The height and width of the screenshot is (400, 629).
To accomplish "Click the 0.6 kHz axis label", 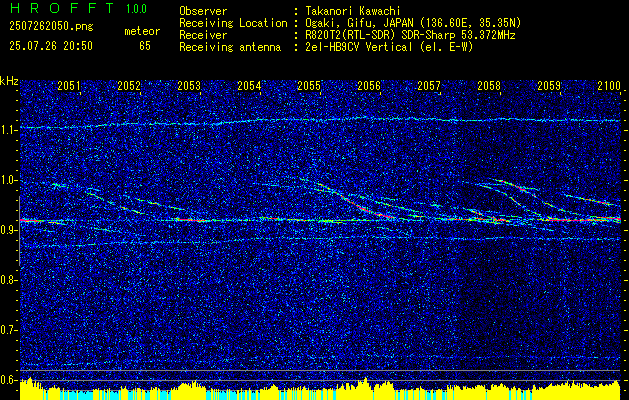I will point(8,380).
